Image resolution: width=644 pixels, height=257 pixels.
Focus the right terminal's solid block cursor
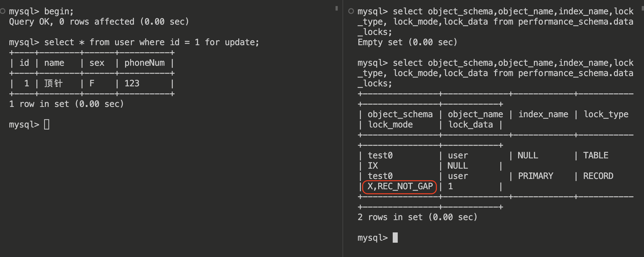[395, 237]
